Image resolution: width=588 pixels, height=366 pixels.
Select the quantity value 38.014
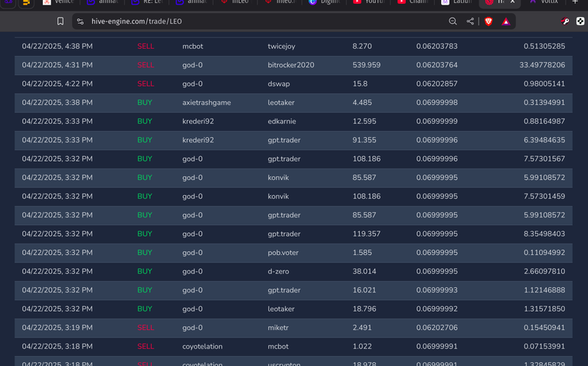point(364,272)
